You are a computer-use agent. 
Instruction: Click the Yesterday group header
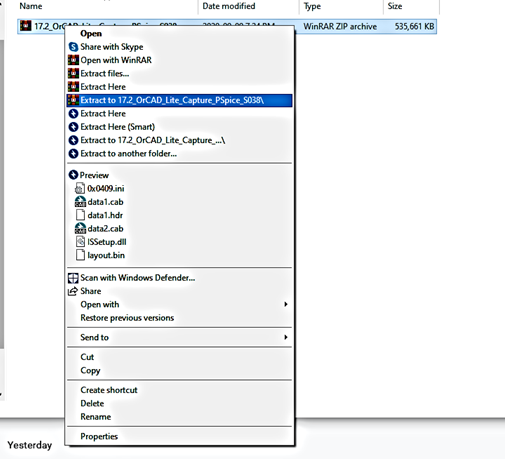[30, 445]
